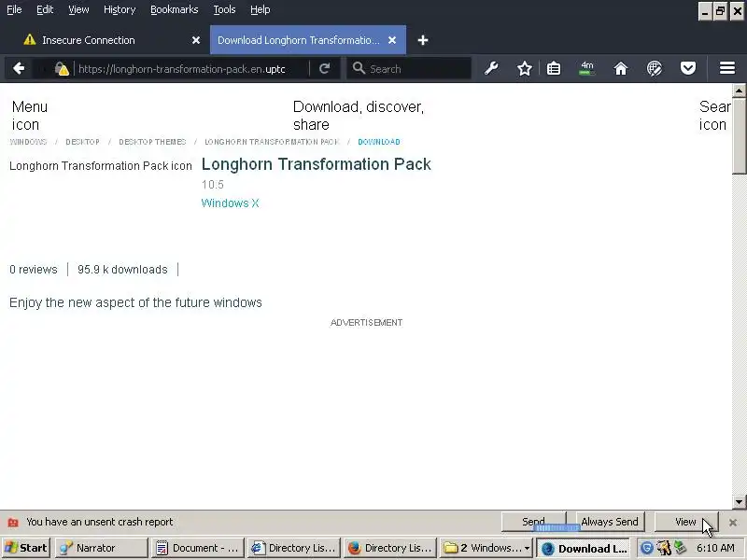This screenshot has height=560, width=747.
Task: Click the vertical scrollbar thumb
Action: point(739,135)
